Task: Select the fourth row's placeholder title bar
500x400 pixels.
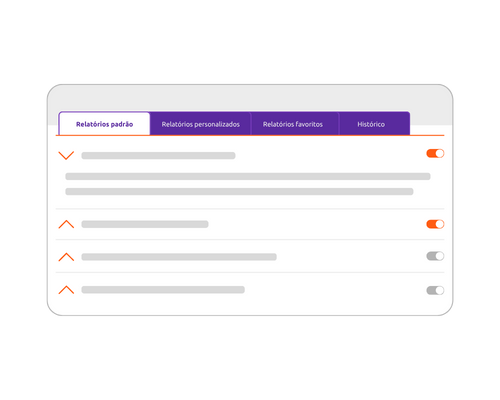Action: coord(163,290)
